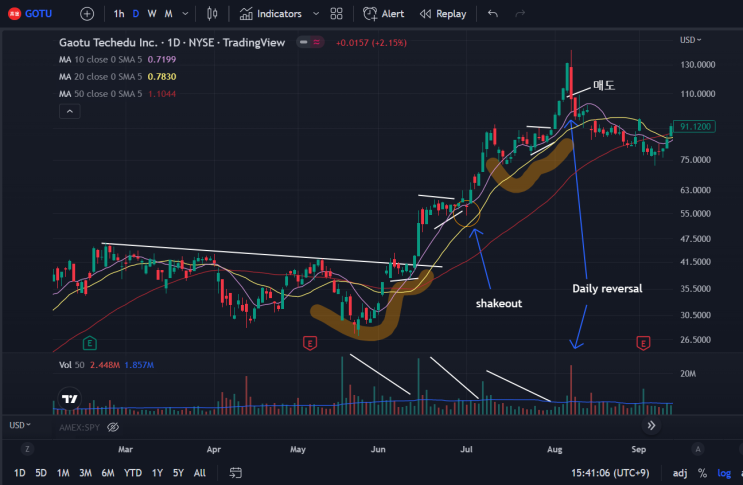Click the 130.0000 price axis label
This screenshot has width=743, height=485.
point(698,65)
